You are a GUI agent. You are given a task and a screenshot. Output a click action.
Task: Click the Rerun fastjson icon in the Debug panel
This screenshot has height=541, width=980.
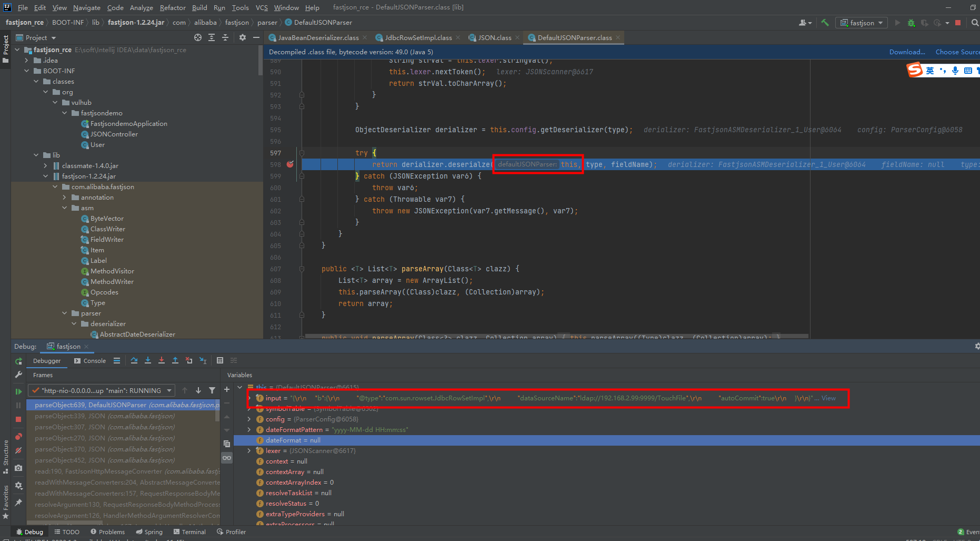(x=18, y=361)
